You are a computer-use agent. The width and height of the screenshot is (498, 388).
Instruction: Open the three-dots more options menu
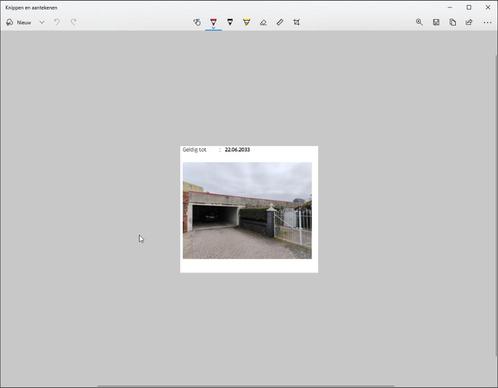click(487, 22)
